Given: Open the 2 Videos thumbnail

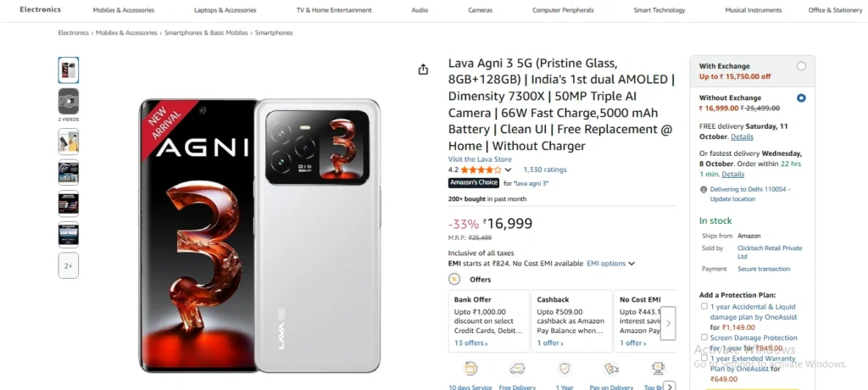Looking at the screenshot, I should tap(69, 102).
